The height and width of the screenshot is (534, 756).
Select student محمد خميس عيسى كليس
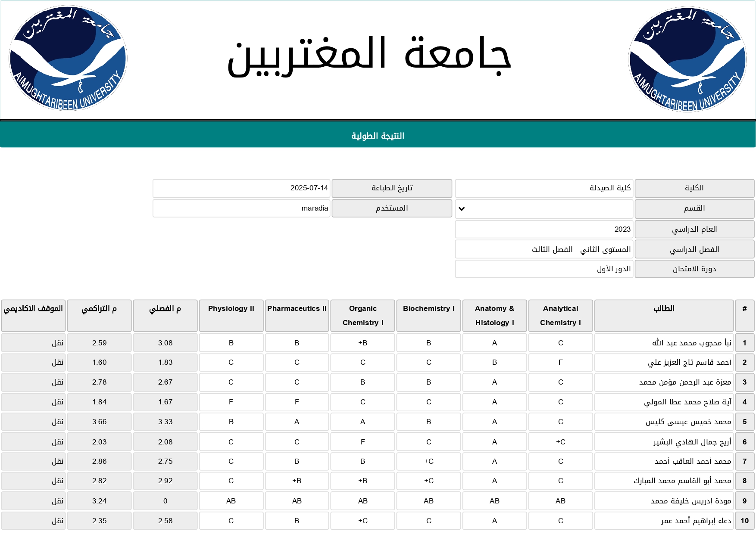[x=664, y=422]
